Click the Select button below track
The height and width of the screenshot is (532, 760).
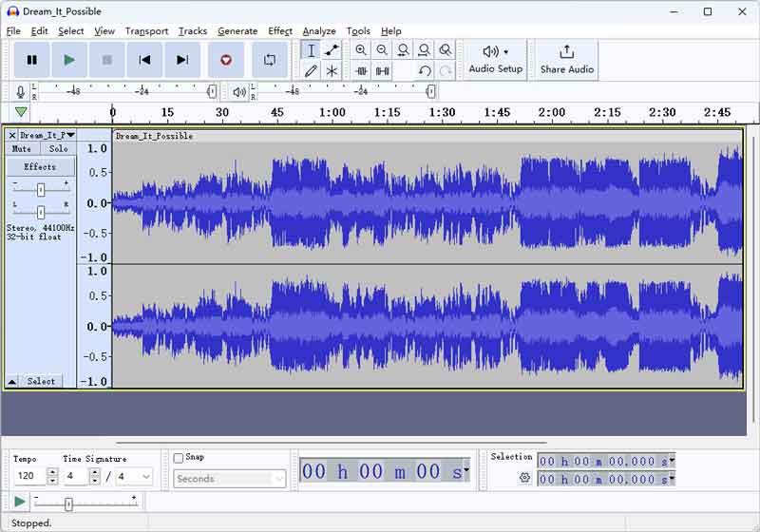(40, 381)
